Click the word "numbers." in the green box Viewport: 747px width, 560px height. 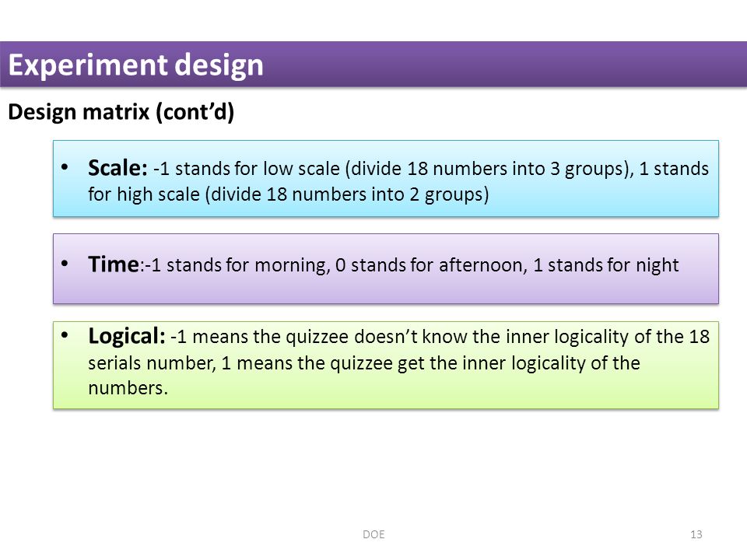pos(128,388)
